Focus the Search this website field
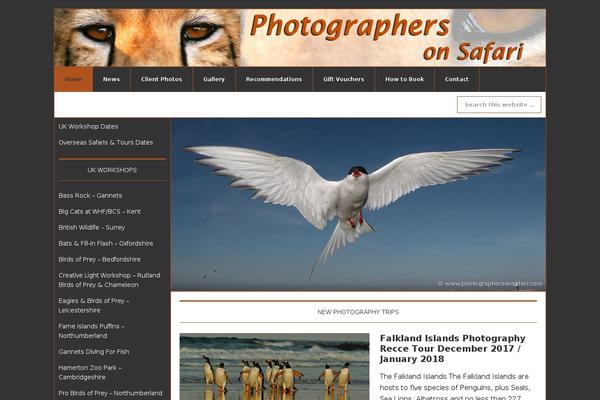This screenshot has height=400, width=600. [499, 104]
